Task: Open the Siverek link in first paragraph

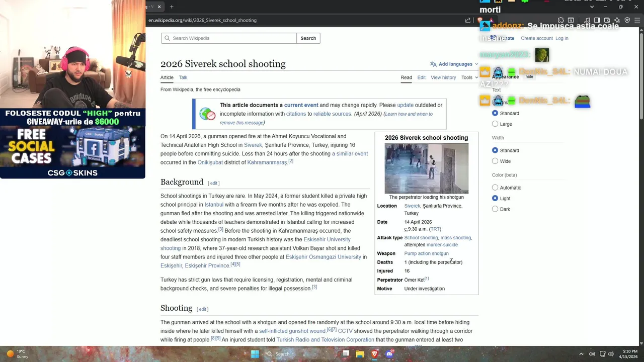Action: 253,145
